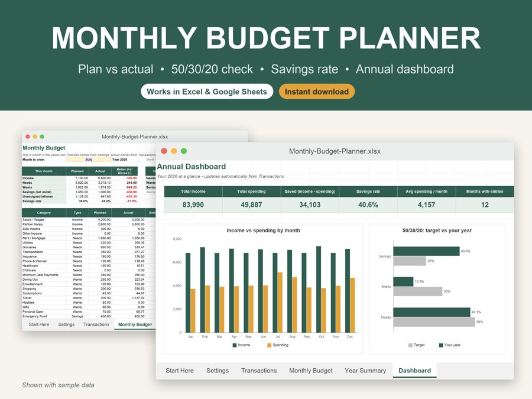Click the Monthly Budget heading in the back window
The image size is (532, 399).
(44, 148)
